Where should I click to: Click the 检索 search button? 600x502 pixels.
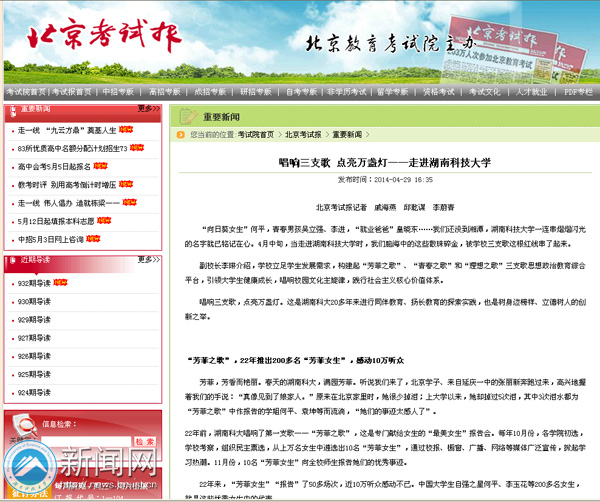[145, 442]
